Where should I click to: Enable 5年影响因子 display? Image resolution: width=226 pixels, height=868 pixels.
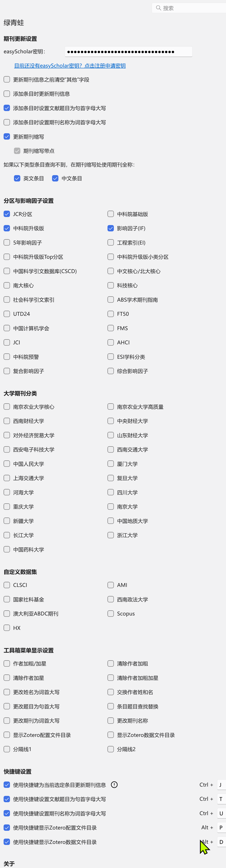tap(7, 243)
